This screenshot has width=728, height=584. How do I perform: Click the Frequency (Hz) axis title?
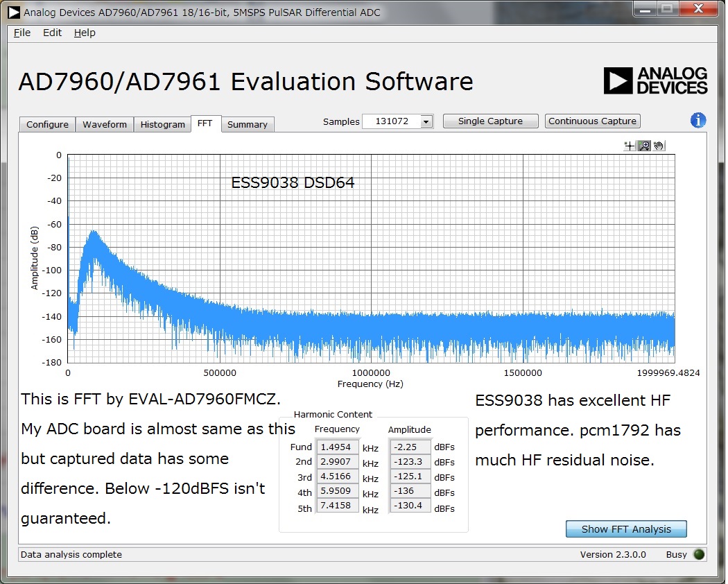[x=370, y=384]
